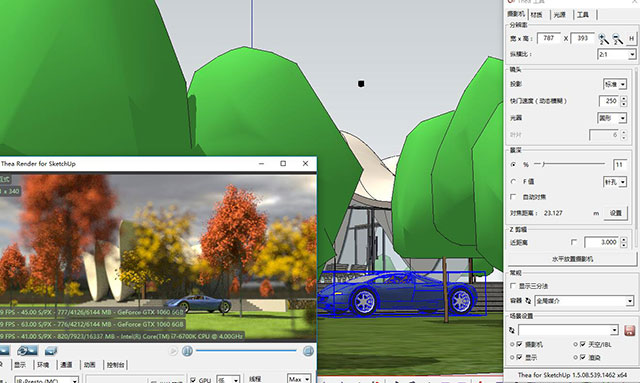Switch to the 光源 tab
The height and width of the screenshot is (383, 640).
pos(559,15)
